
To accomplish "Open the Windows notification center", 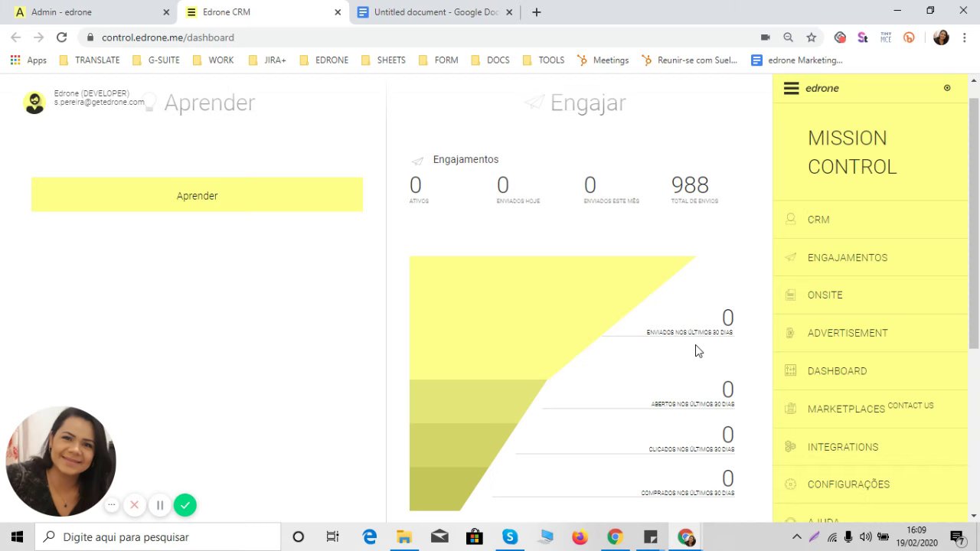I will coord(956,537).
